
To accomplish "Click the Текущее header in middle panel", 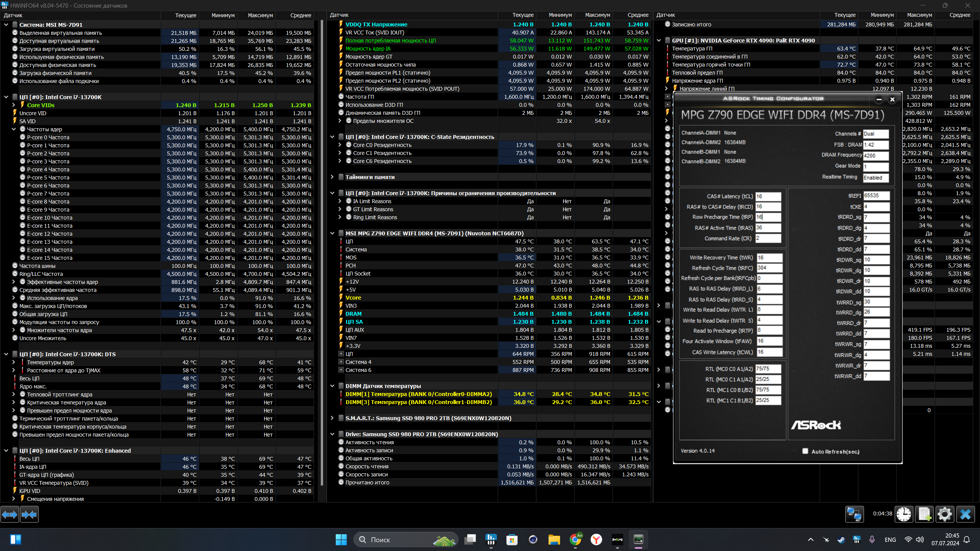I will [x=523, y=15].
